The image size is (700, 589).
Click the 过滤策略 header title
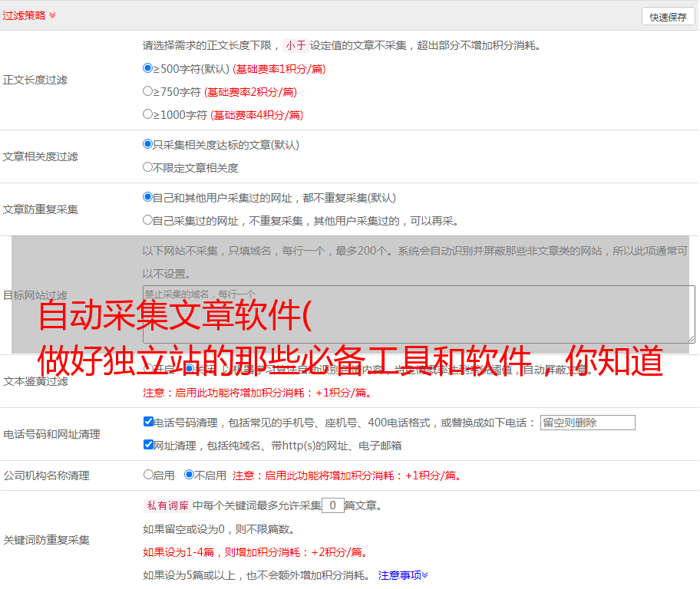pos(23,15)
